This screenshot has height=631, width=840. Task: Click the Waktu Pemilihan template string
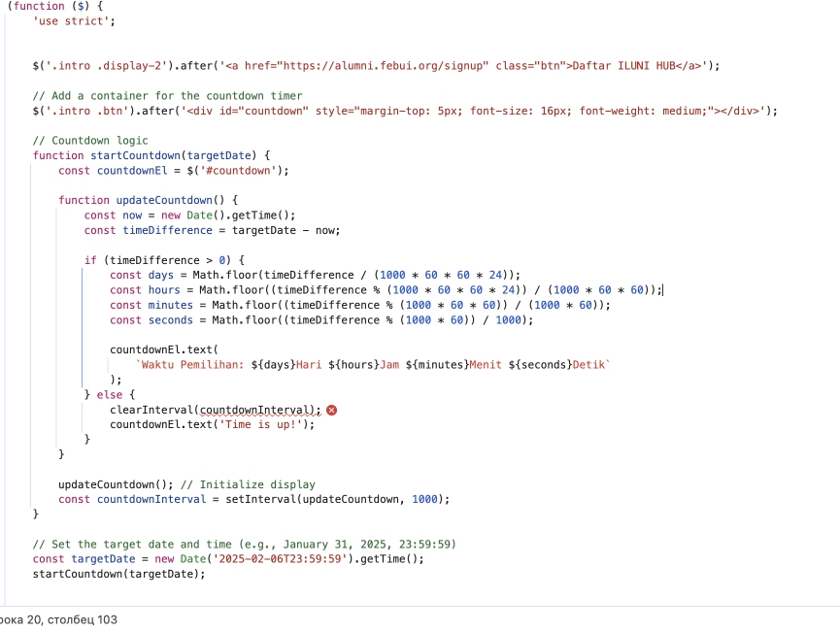click(374, 364)
